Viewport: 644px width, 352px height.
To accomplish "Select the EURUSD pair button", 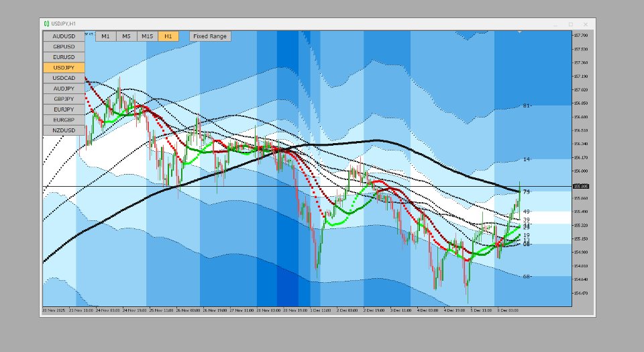I will 64,57.
